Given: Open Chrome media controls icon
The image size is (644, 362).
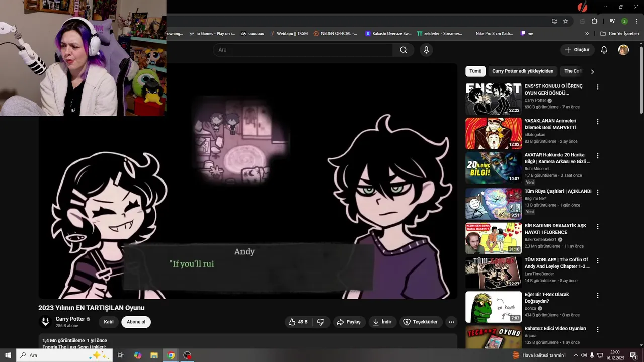Looking at the screenshot, I should click(612, 21).
